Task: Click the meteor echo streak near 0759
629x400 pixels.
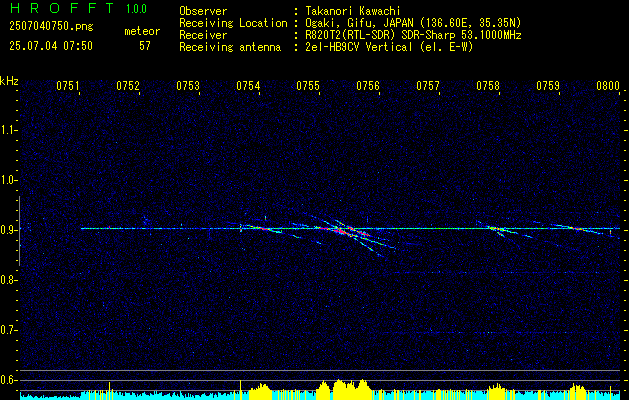Action: click(x=578, y=229)
